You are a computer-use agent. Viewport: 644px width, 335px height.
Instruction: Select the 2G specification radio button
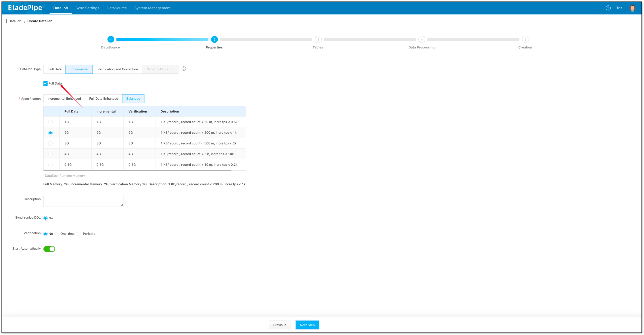[x=50, y=133]
